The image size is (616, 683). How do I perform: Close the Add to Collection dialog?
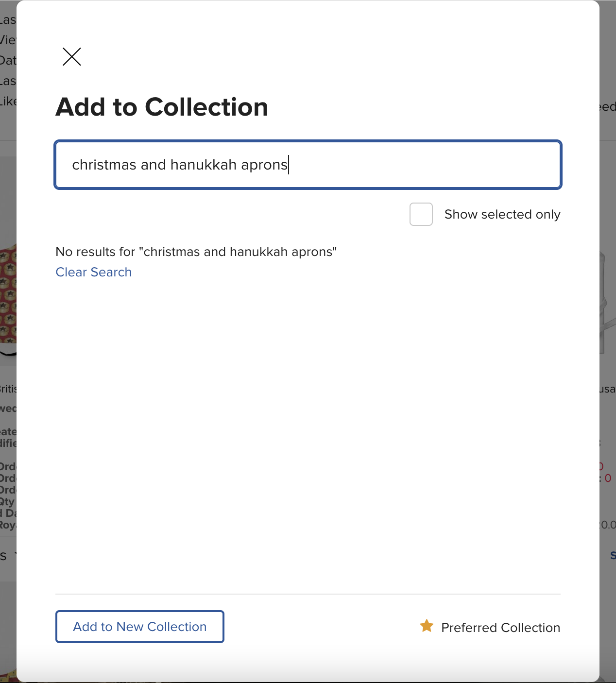point(72,57)
